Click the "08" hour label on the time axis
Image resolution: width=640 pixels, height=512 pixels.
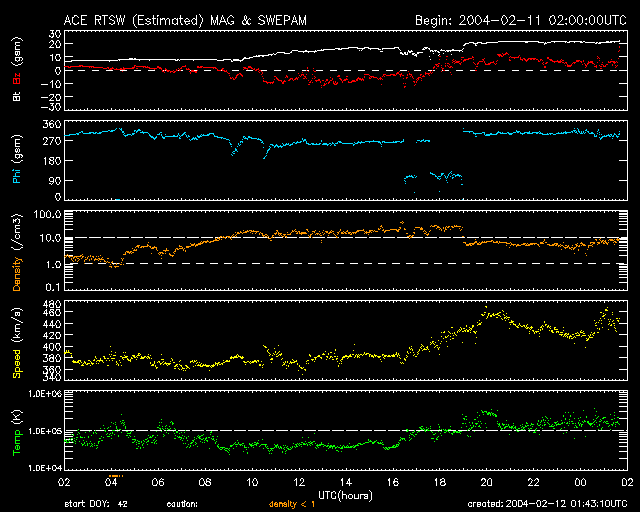click(x=205, y=483)
